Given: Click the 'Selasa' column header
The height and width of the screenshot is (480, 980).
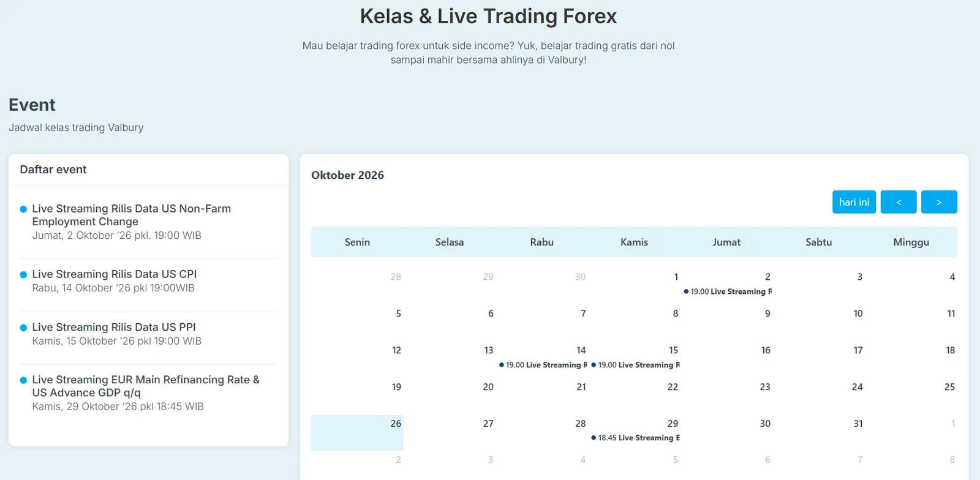Looking at the screenshot, I should [x=450, y=242].
